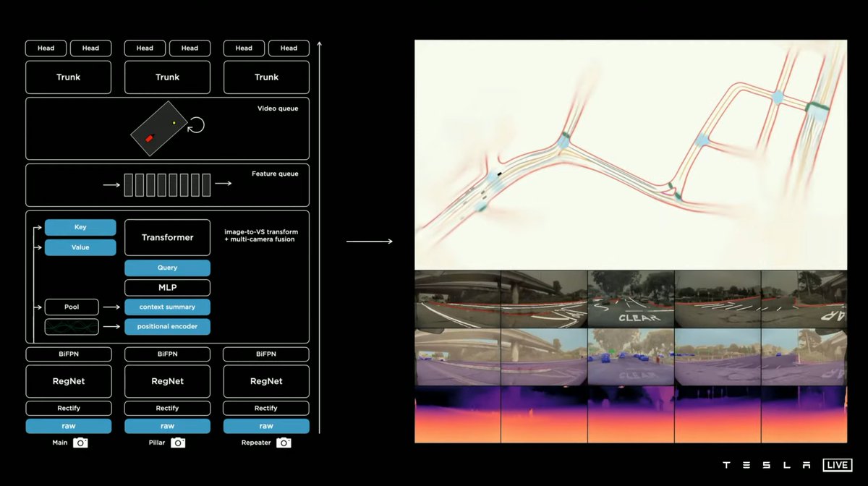Click the BiFPN box in the Pillar column
This screenshot has height=486, width=868.
167,354
